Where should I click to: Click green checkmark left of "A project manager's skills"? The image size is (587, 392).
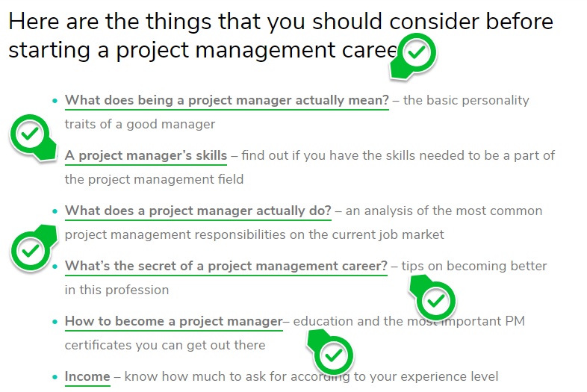(x=30, y=134)
